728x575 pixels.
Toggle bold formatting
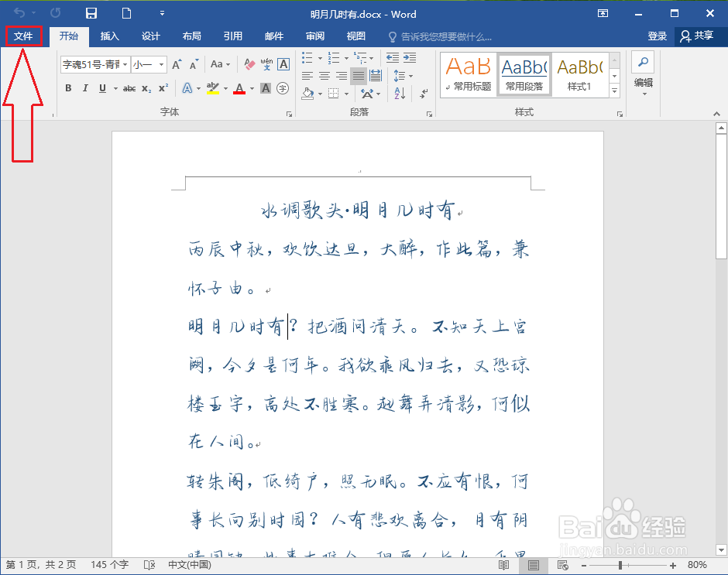click(x=68, y=87)
